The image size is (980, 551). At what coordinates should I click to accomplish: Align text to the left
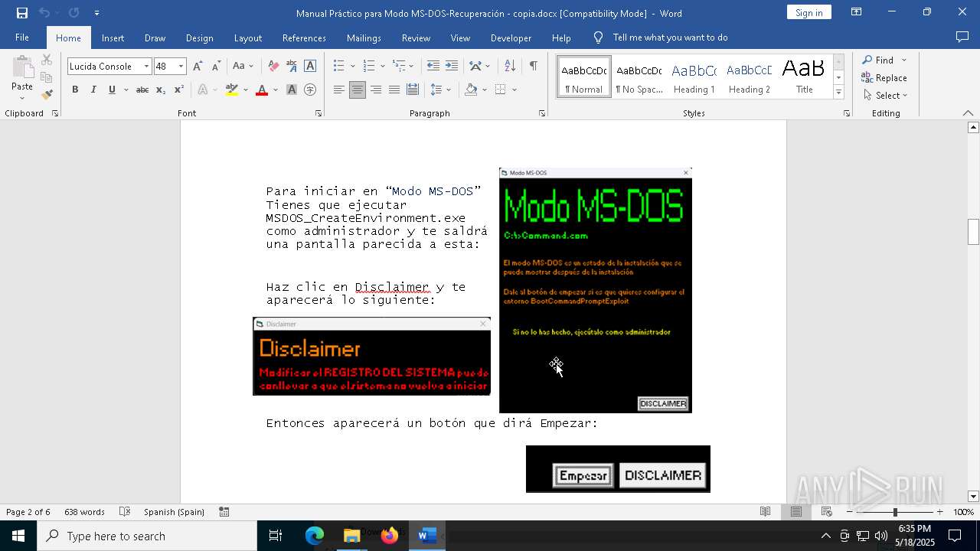click(x=339, y=90)
